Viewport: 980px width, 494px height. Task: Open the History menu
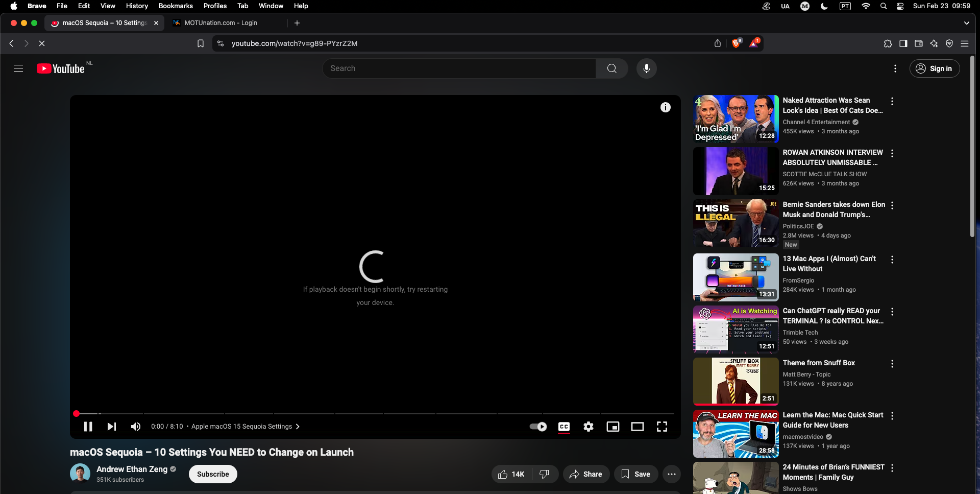click(137, 6)
